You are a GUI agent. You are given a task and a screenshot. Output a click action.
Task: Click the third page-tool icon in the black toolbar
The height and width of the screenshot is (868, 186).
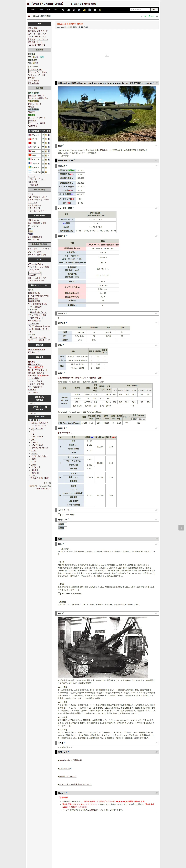74,10
